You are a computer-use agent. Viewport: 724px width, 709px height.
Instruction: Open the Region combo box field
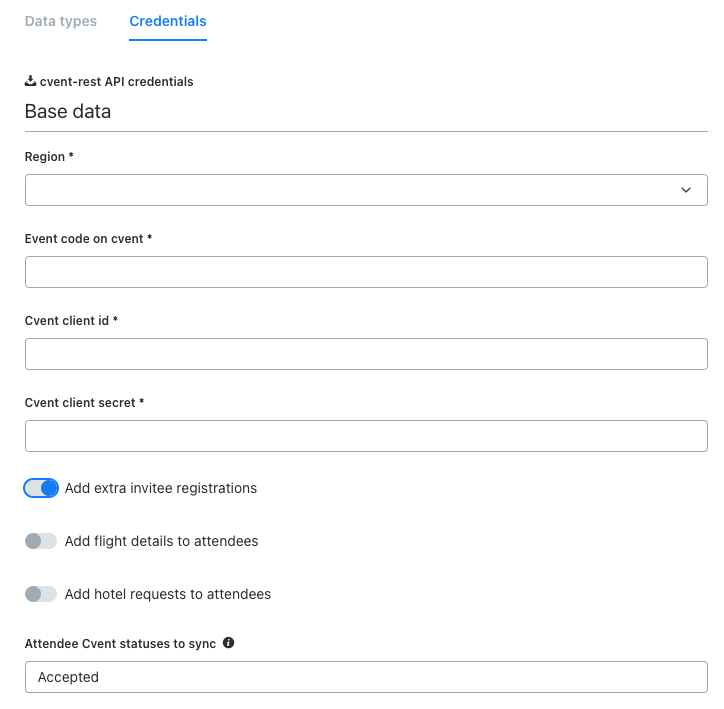[x=366, y=190]
